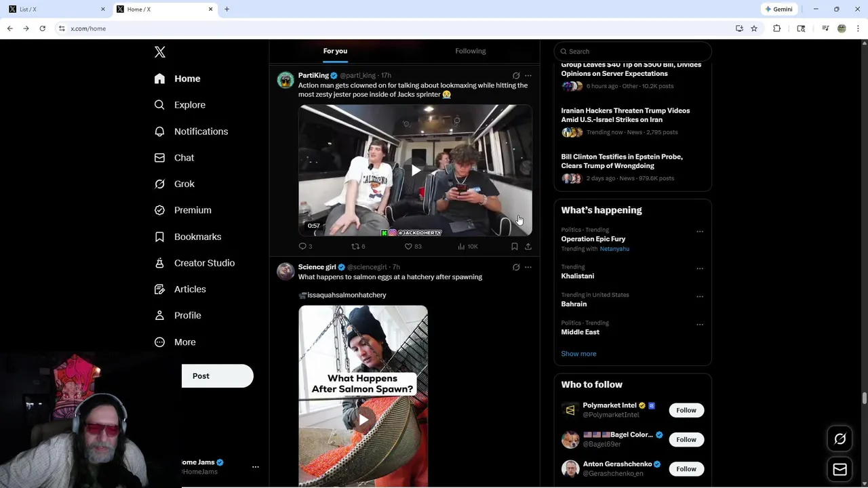This screenshot has height=488, width=868.
Task: Open Grok in the sidebar
Action: 174,184
